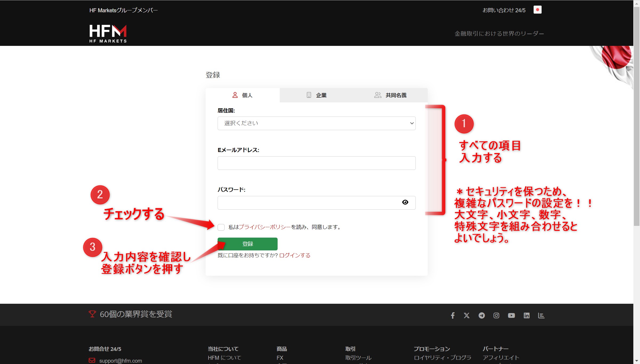640x364 pixels.
Task: Toggle password visibility eye icon
Action: (405, 202)
